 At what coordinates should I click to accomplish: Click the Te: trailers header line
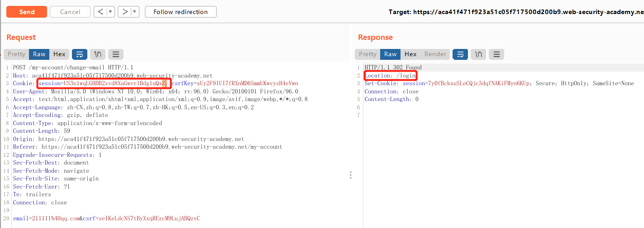pyautogui.click(x=32, y=194)
